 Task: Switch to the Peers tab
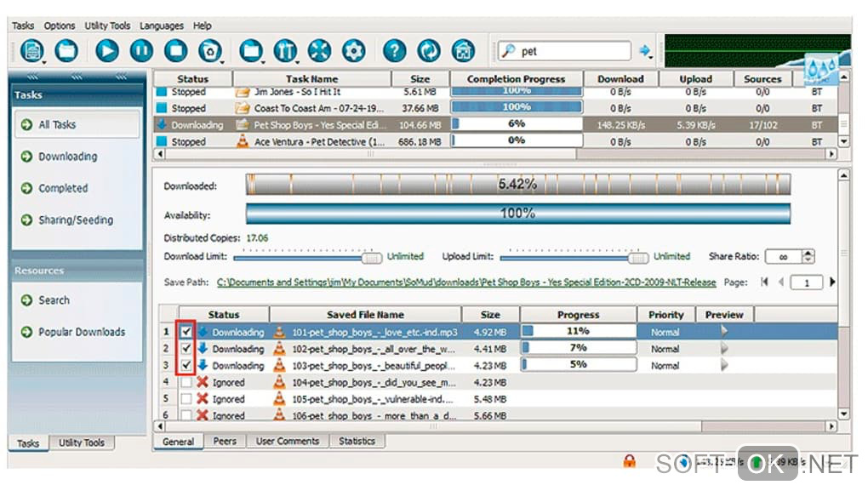224,442
